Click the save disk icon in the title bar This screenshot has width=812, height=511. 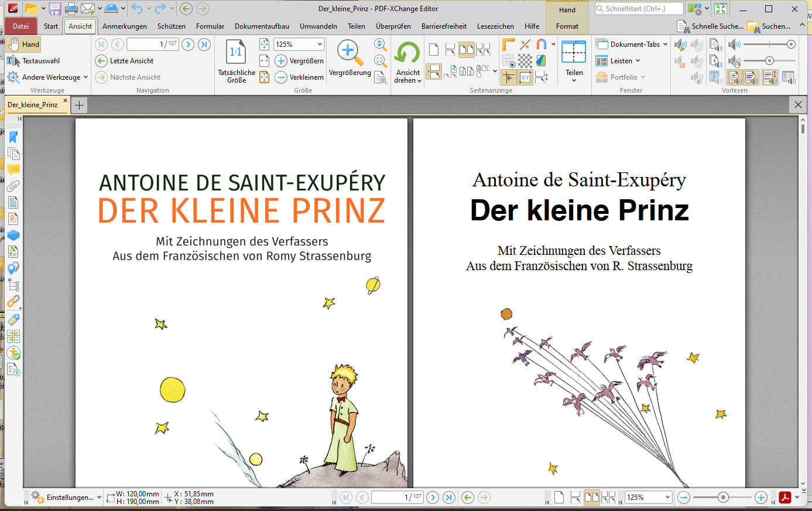pyautogui.click(x=55, y=9)
